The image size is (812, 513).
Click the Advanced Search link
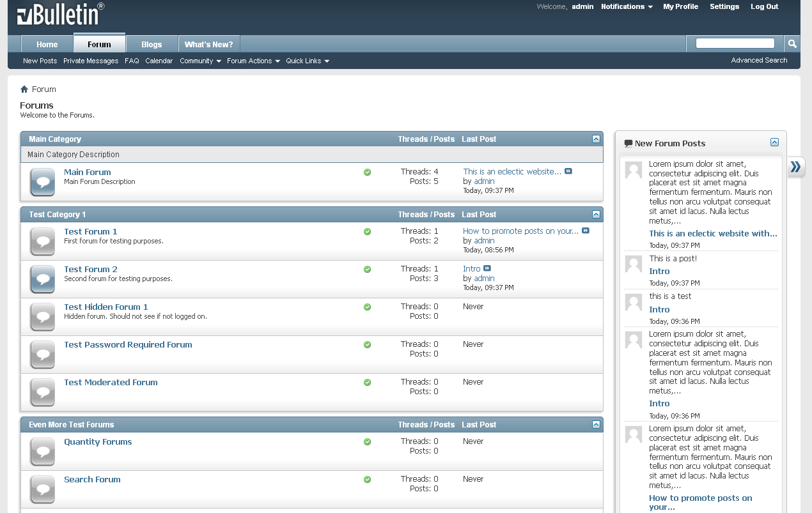[x=759, y=60]
